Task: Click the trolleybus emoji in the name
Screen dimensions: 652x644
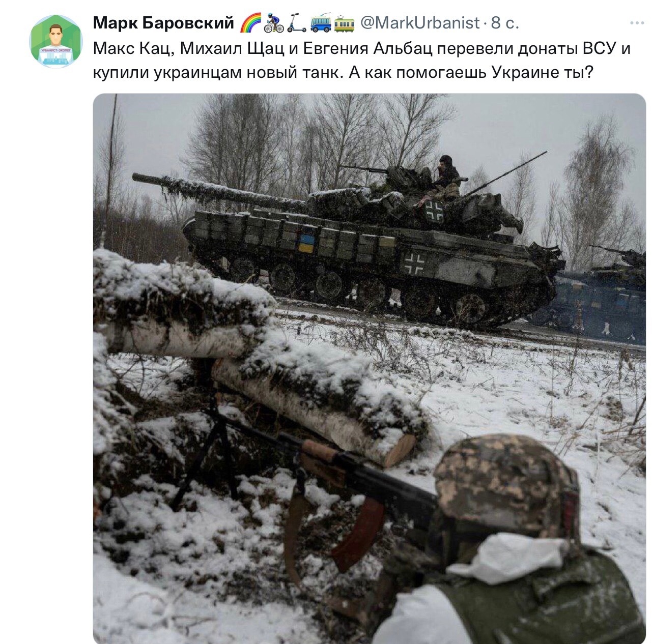Action: (321, 23)
